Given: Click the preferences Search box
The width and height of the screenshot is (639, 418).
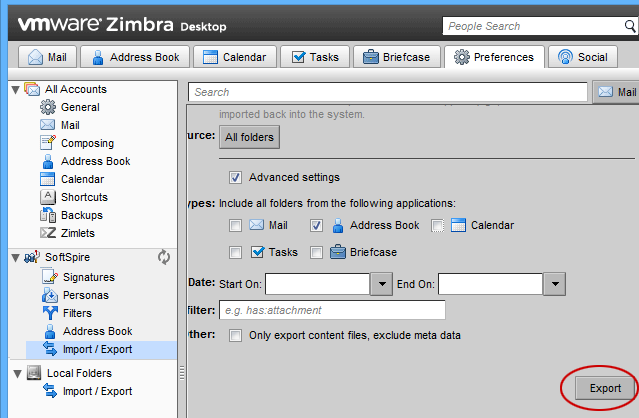Looking at the screenshot, I should [388, 92].
